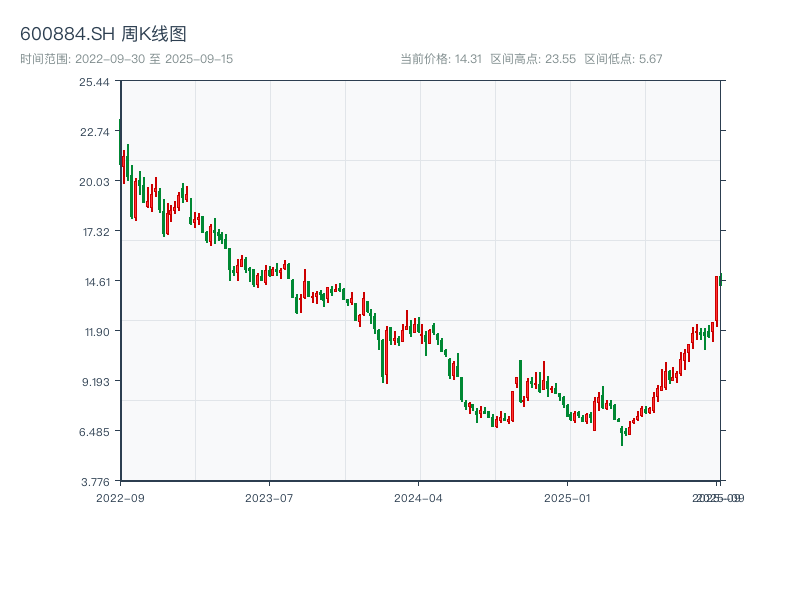The image size is (800, 600).
Task: Pick the 17.32 price axis label
Action: (x=95, y=231)
